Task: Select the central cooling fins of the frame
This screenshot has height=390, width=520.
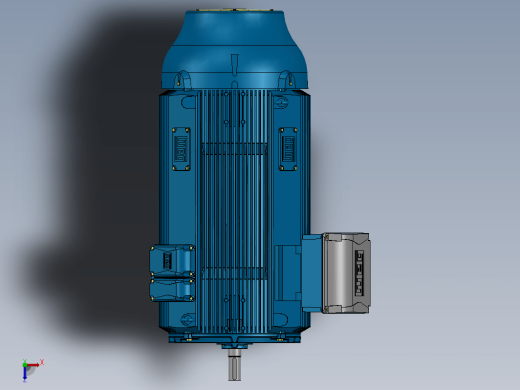Action: coord(235,211)
